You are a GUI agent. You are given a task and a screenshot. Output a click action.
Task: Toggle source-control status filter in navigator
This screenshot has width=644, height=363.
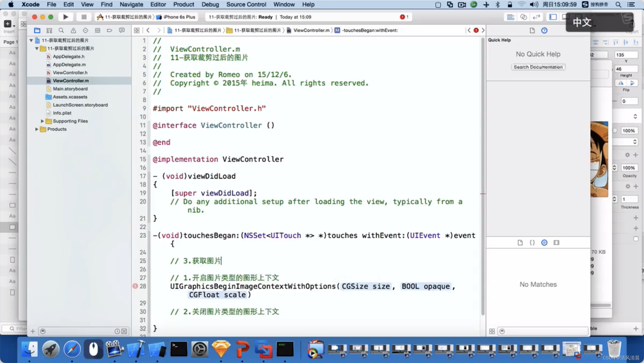[x=124, y=331]
